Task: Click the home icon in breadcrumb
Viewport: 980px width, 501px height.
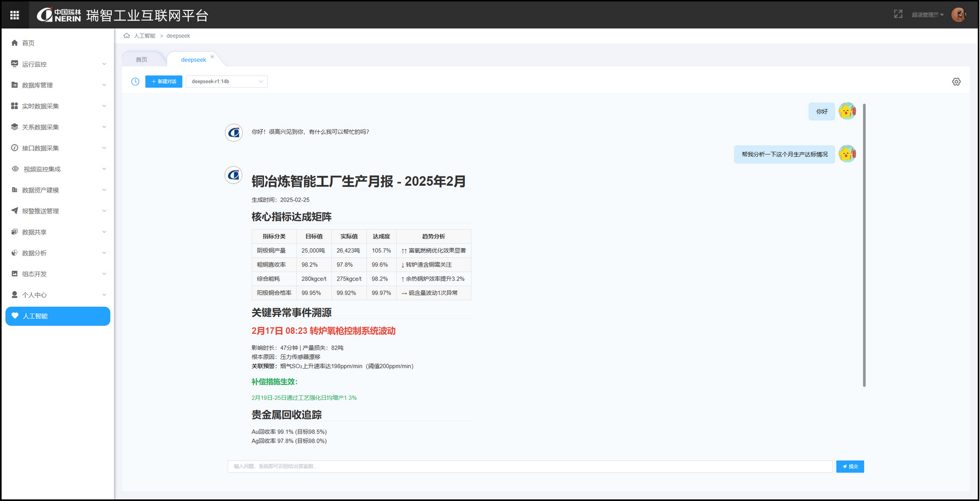Action: pos(127,36)
